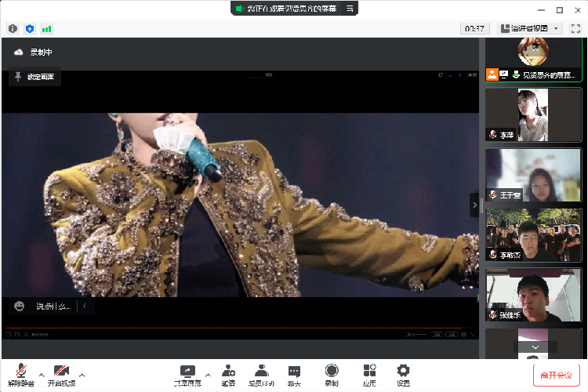588x392 pixels.
Task: Open the 邀请 invite panel
Action: (x=228, y=375)
